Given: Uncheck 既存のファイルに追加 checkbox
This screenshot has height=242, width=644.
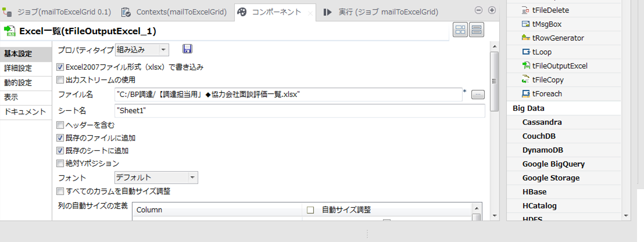Looking at the screenshot, I should click(x=60, y=138).
